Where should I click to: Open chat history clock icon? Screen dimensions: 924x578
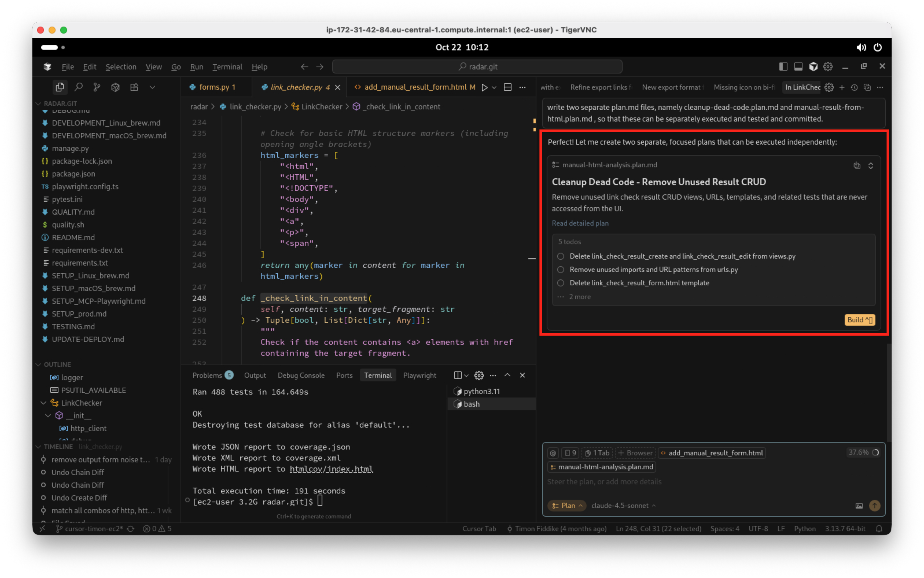[x=854, y=88]
